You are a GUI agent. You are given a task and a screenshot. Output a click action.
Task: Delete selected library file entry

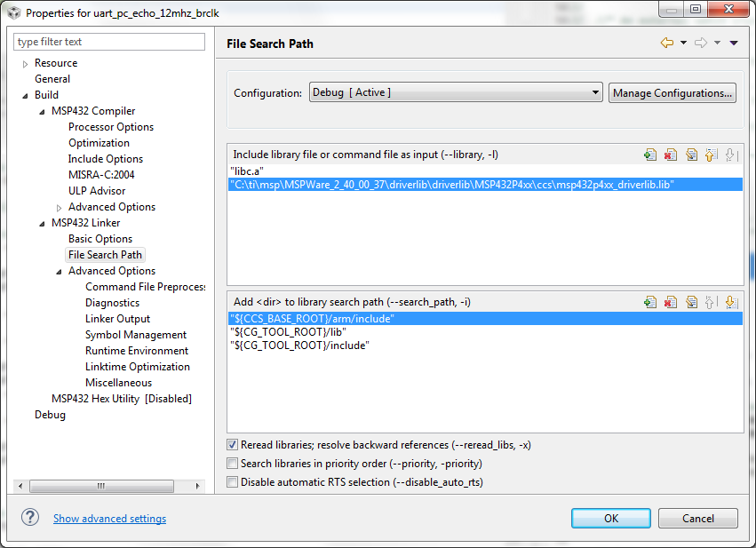click(671, 155)
